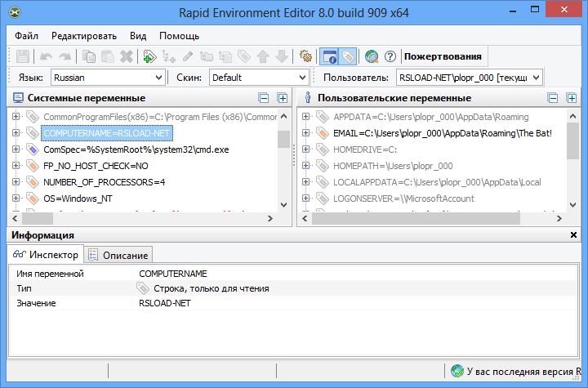Expand the EMAIL tree node
The height and width of the screenshot is (388, 588).
305,133
